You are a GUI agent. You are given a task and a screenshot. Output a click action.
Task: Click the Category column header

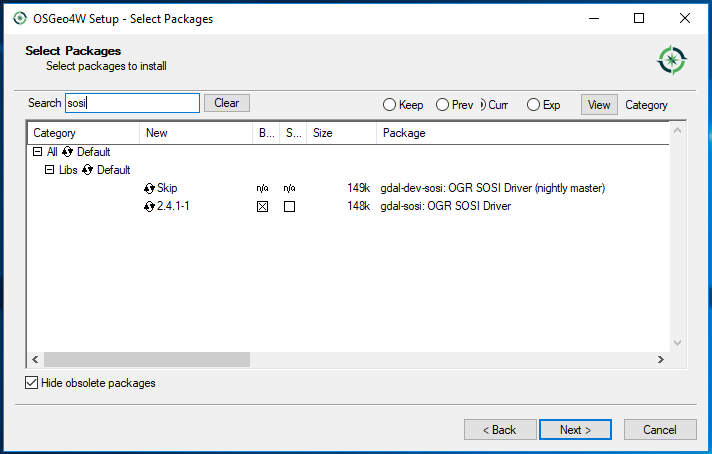83,133
